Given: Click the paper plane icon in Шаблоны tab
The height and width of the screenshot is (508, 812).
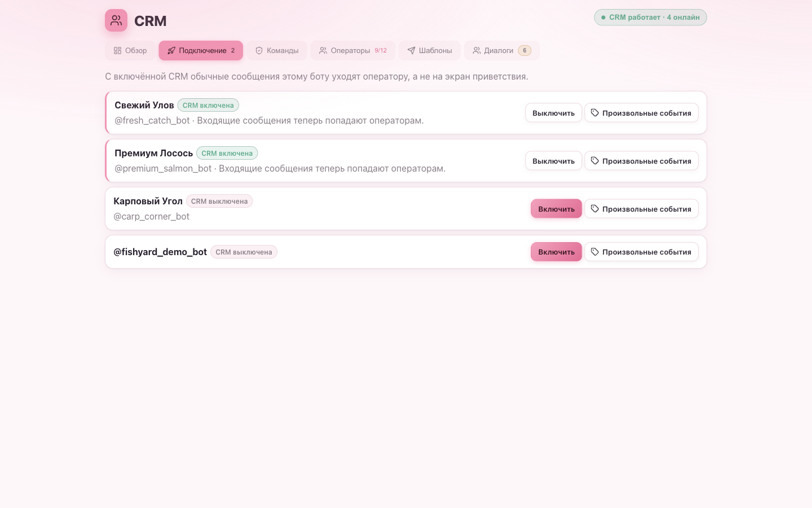Looking at the screenshot, I should click(x=411, y=51).
